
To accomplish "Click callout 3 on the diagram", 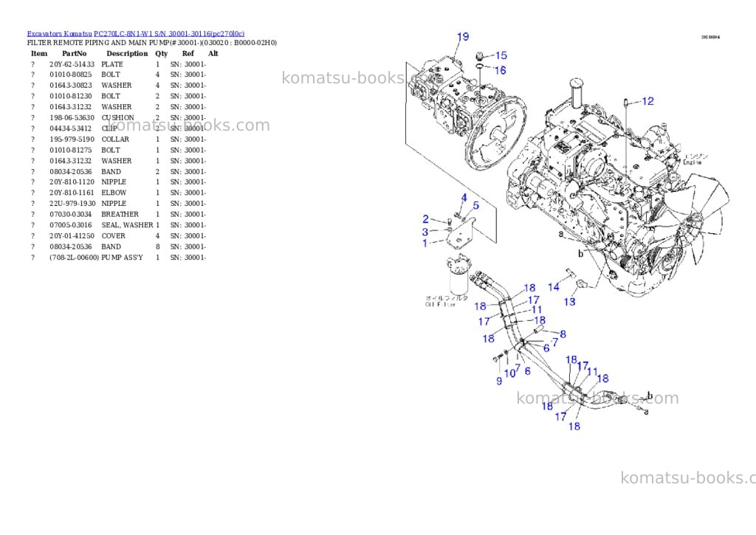I will [x=425, y=232].
